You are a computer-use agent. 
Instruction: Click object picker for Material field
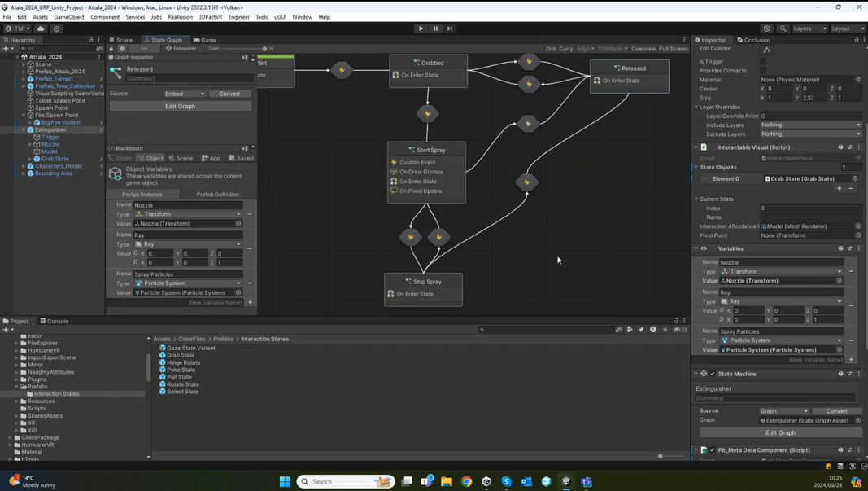tap(858, 80)
